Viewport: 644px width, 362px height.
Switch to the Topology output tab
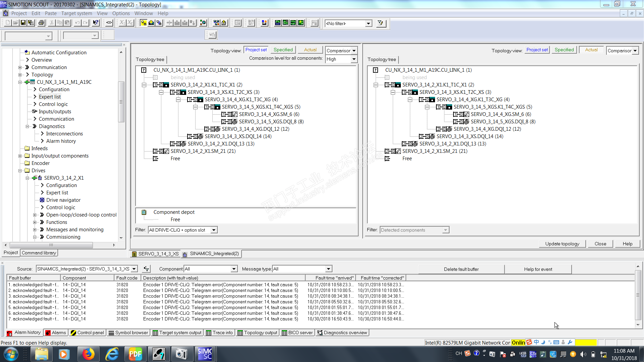(x=257, y=333)
